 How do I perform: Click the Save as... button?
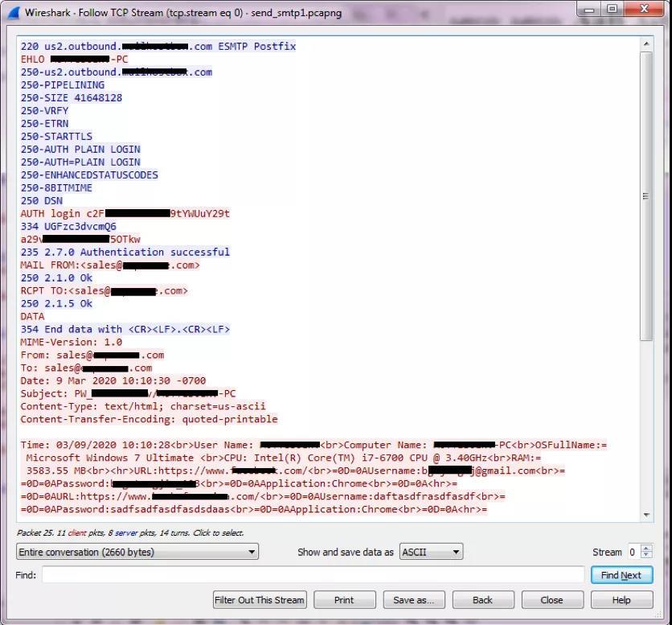[414, 600]
